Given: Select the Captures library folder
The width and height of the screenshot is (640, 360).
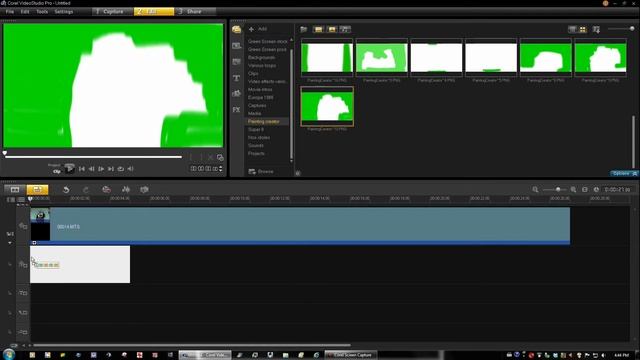Looking at the screenshot, I should (257, 105).
